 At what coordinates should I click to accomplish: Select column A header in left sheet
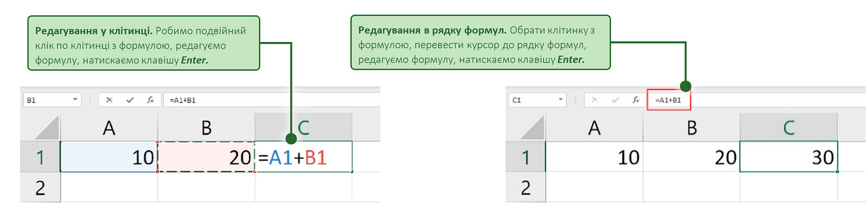pos(109,127)
